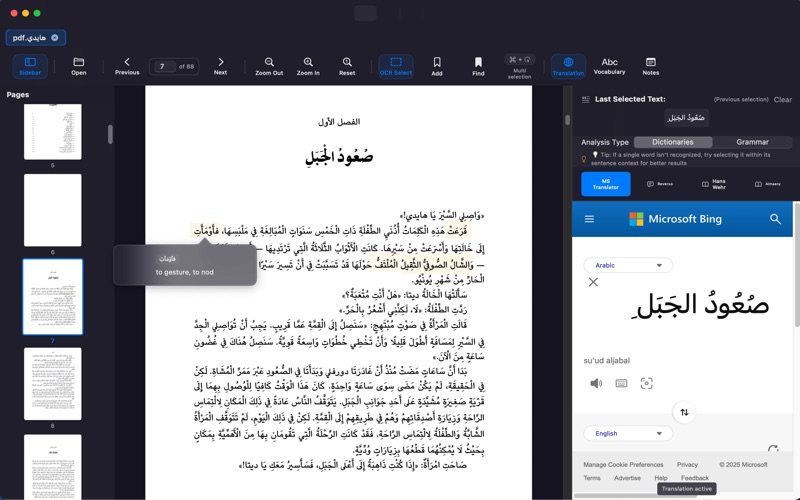Click the tooltip text 'to gesture, to nod'
This screenshot has width=800, height=500.
point(185,272)
